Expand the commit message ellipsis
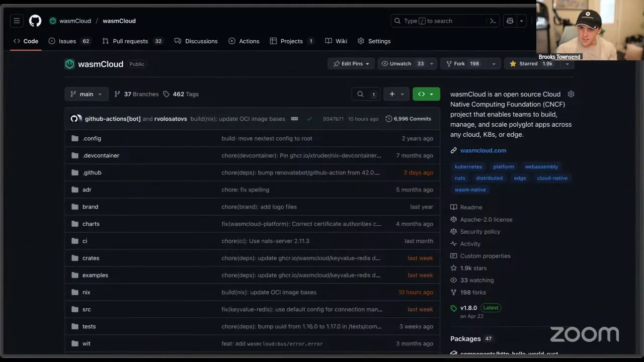The image size is (644, 362). [x=294, y=119]
